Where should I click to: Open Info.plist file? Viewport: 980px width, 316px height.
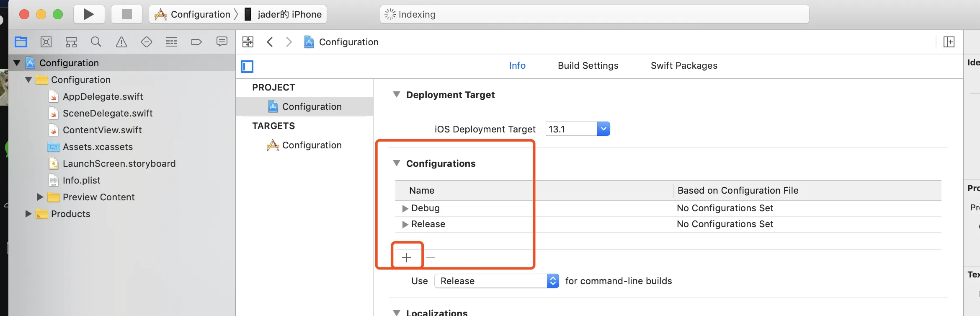tap(81, 180)
